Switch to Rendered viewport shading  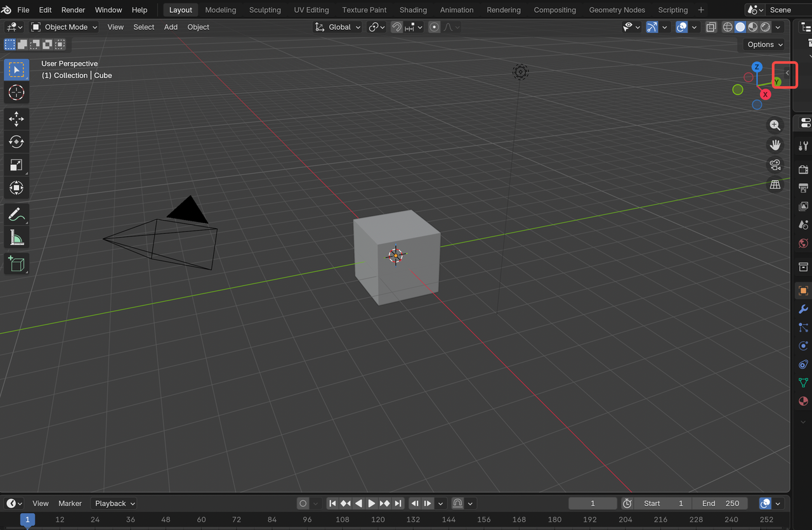766,27
